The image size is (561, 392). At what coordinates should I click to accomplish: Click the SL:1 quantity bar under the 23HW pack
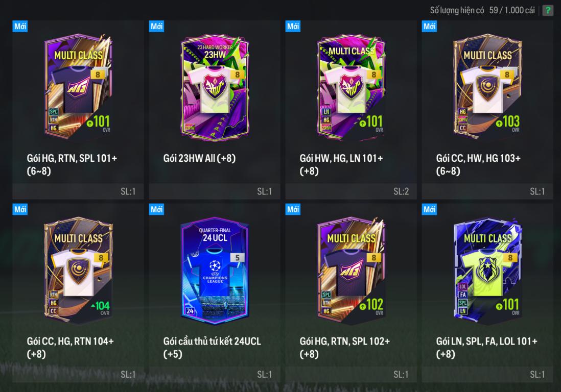click(x=214, y=191)
